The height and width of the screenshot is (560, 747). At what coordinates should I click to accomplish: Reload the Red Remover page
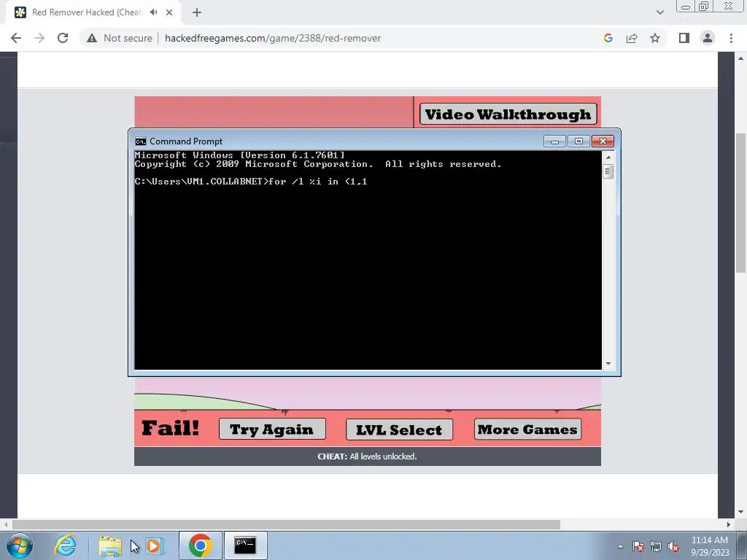[x=63, y=38]
